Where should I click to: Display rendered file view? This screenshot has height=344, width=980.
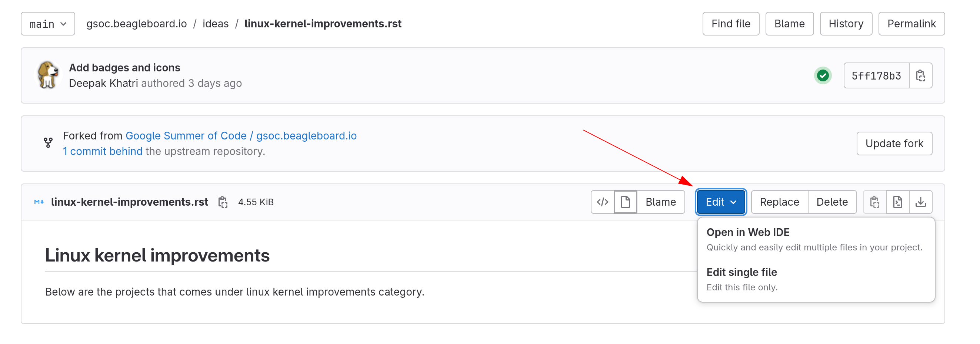[x=626, y=202]
